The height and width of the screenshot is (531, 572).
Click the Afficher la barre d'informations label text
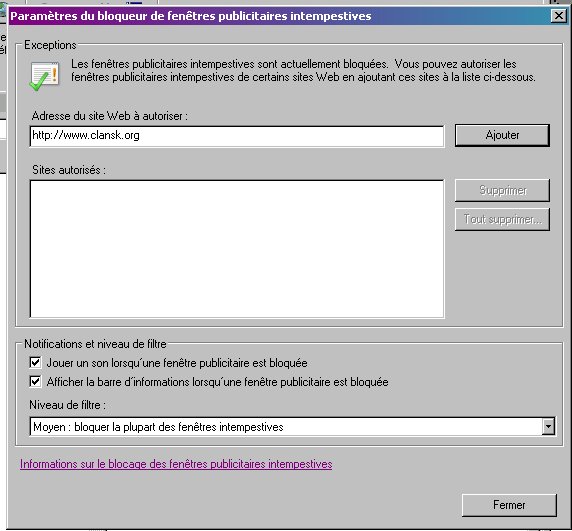(x=217, y=382)
